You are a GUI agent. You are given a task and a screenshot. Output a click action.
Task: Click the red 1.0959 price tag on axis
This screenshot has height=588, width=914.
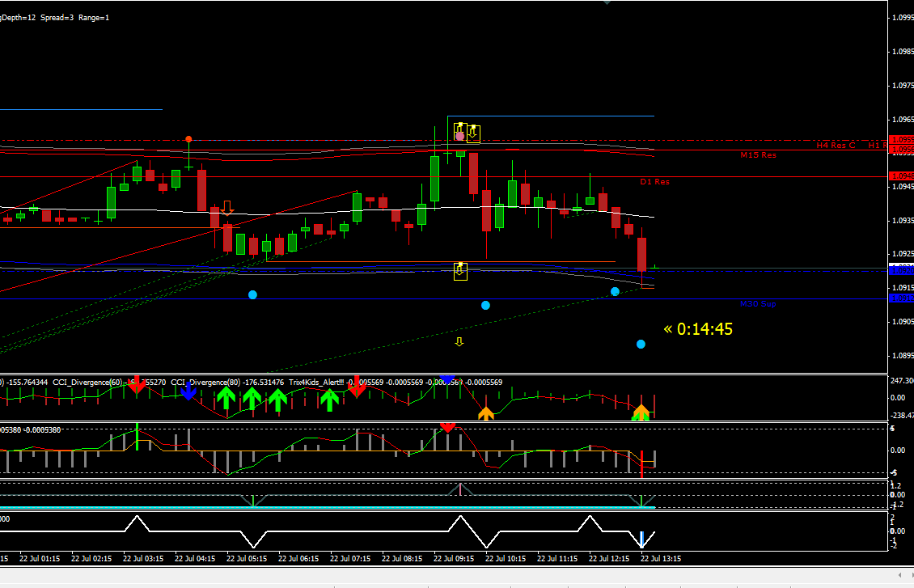[x=901, y=140]
